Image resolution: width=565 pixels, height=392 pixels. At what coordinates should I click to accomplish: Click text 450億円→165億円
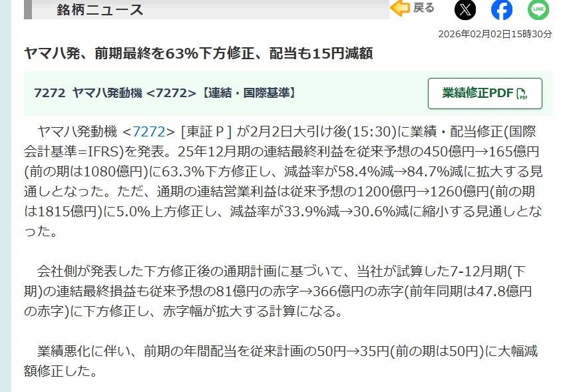(x=481, y=152)
